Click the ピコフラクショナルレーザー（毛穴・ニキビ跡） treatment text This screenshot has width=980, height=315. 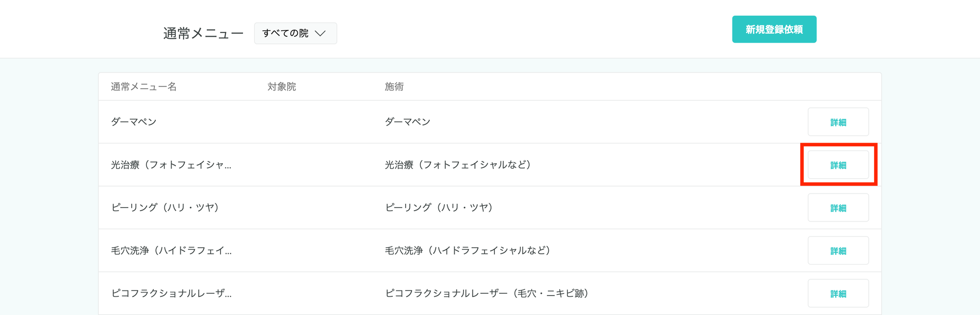point(487,293)
